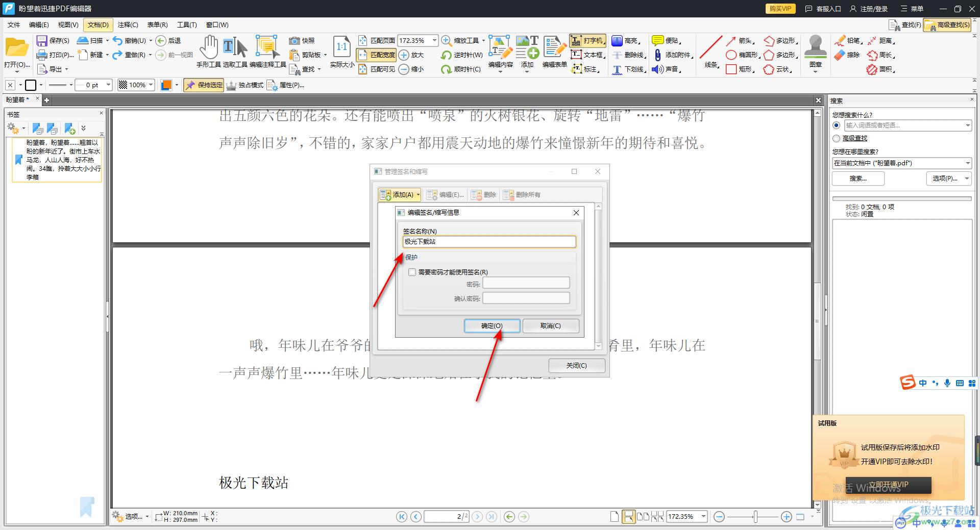Screen dimensions: 980x530
Task: Toggle Keep Selected mode
Action: pos(204,85)
